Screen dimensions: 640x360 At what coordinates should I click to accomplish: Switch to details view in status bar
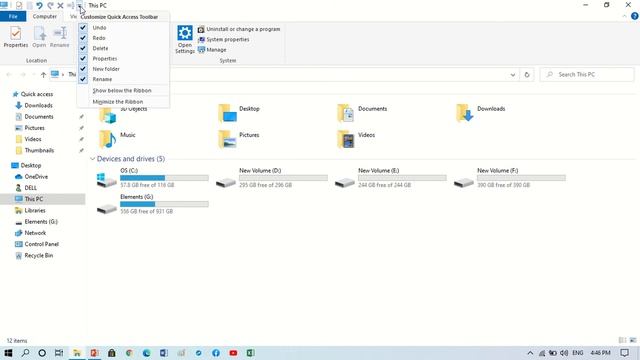click(x=622, y=340)
